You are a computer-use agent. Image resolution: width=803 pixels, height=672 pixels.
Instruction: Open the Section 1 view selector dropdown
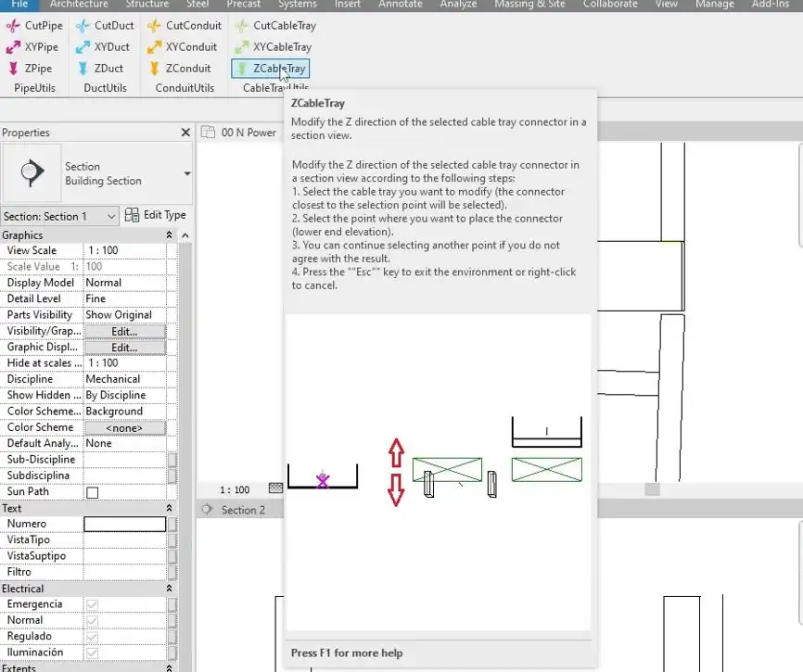click(59, 217)
